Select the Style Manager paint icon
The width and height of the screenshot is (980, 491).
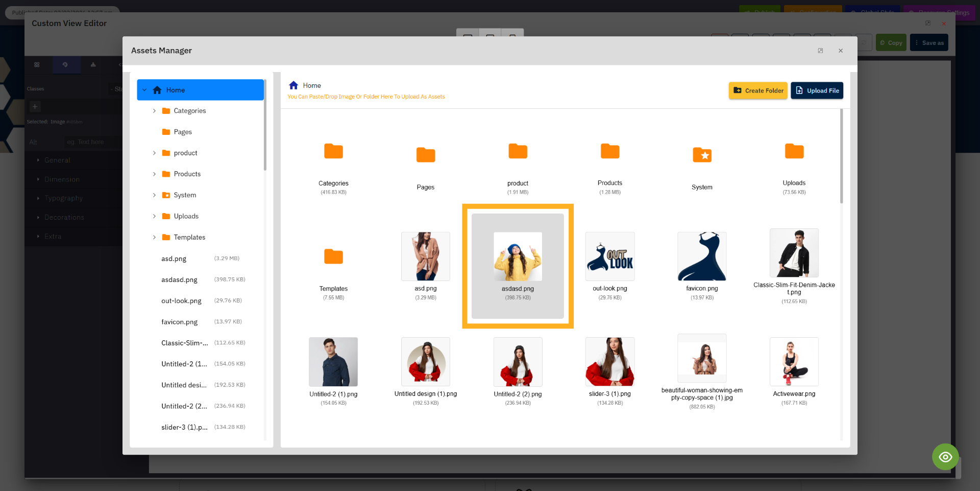(66, 65)
